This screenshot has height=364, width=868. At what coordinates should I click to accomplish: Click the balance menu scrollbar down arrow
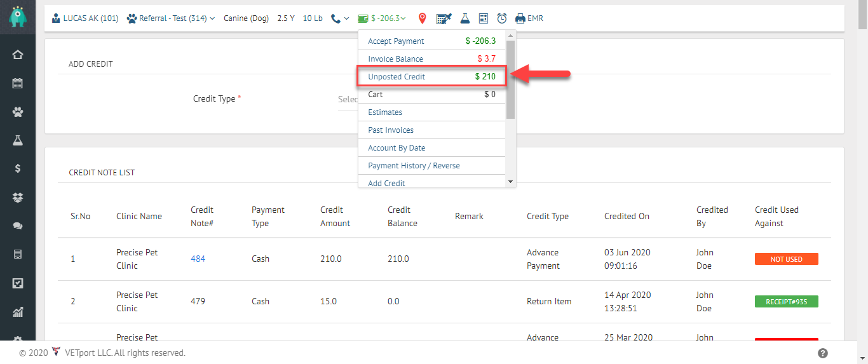tap(510, 182)
